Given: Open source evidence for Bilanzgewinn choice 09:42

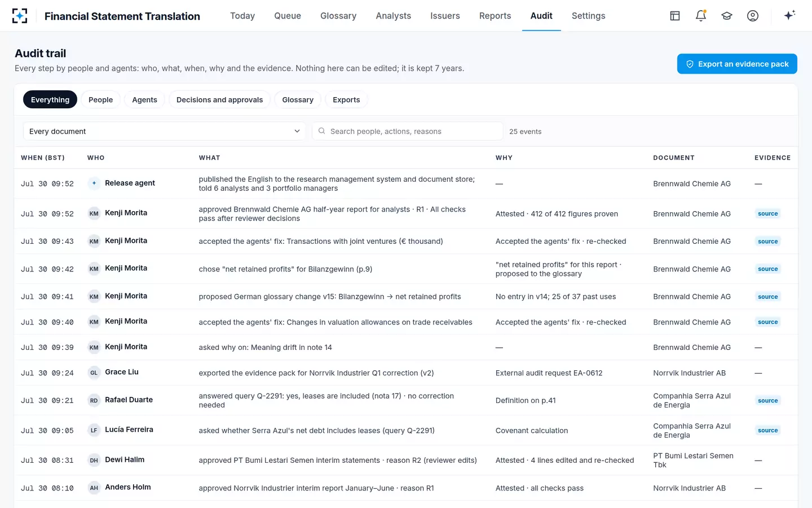Looking at the screenshot, I should coord(767,269).
